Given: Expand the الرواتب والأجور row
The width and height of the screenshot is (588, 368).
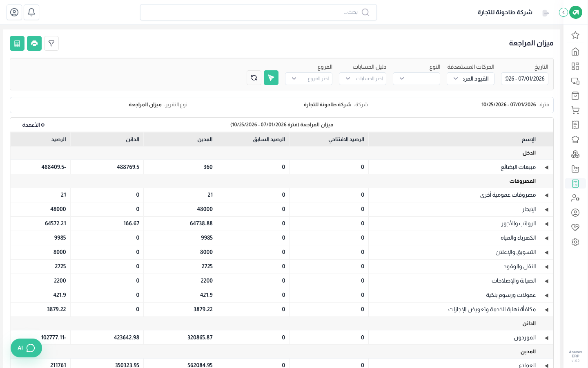Looking at the screenshot, I should point(546,224).
